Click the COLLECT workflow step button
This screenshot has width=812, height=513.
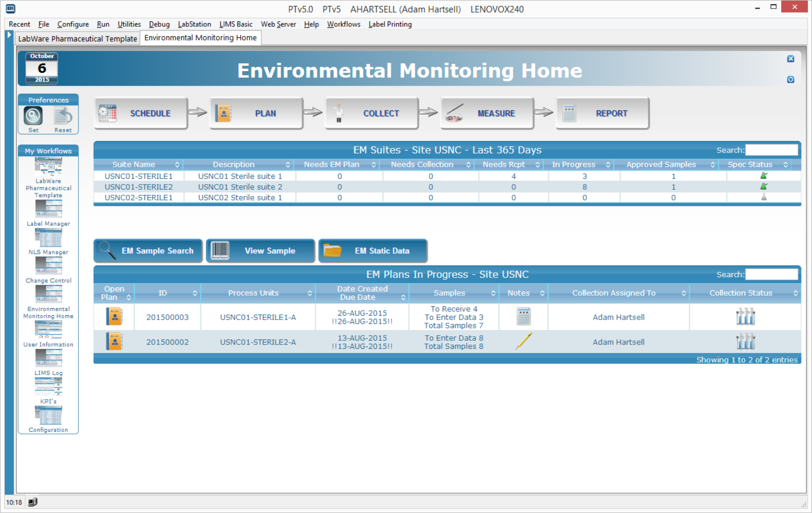click(371, 113)
